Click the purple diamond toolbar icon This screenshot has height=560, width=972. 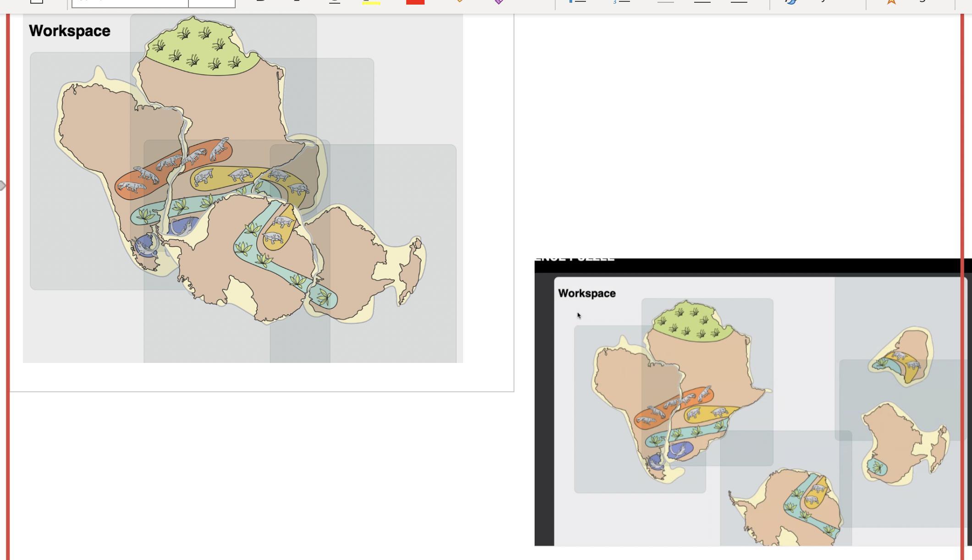click(x=499, y=2)
